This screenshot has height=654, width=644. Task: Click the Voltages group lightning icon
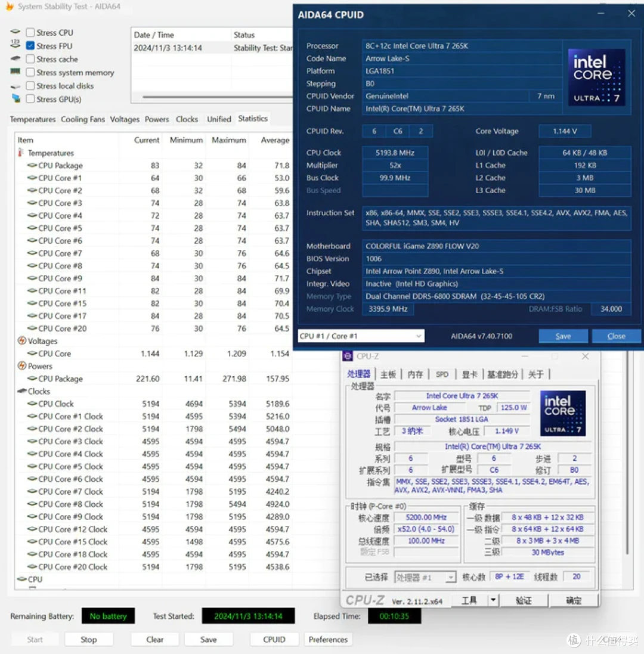click(x=21, y=341)
